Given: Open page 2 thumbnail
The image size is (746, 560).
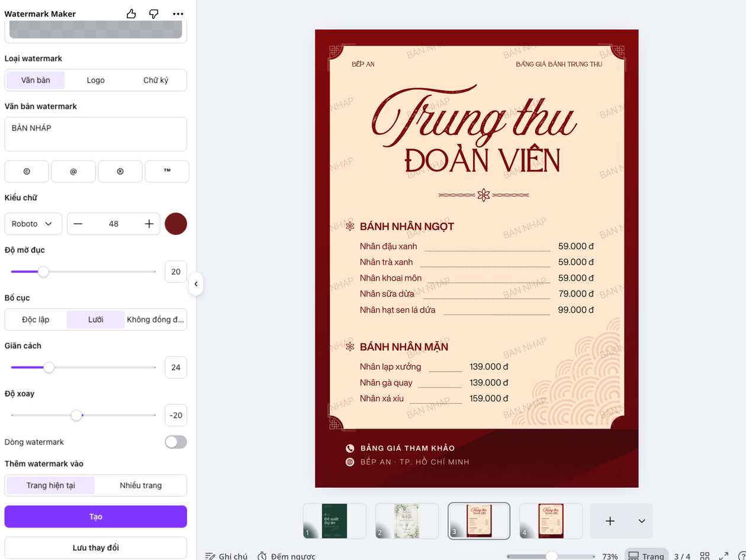Looking at the screenshot, I should 407,521.
